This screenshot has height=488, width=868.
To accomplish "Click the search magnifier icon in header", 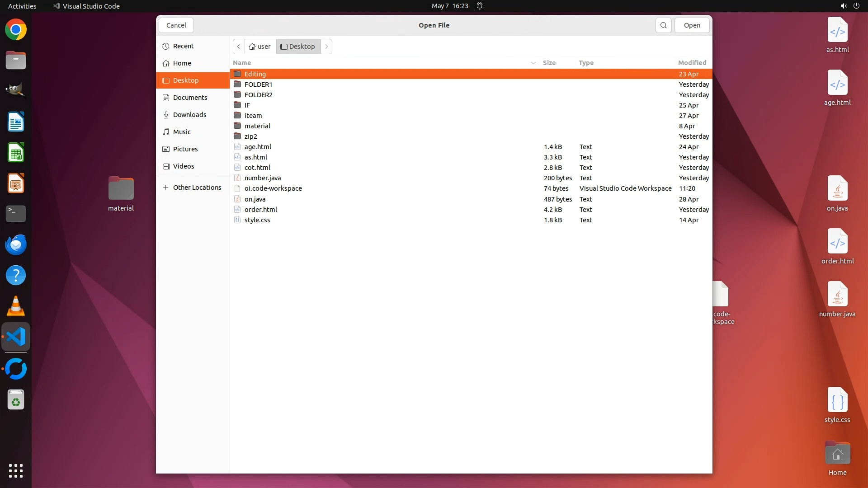I will 663,25.
